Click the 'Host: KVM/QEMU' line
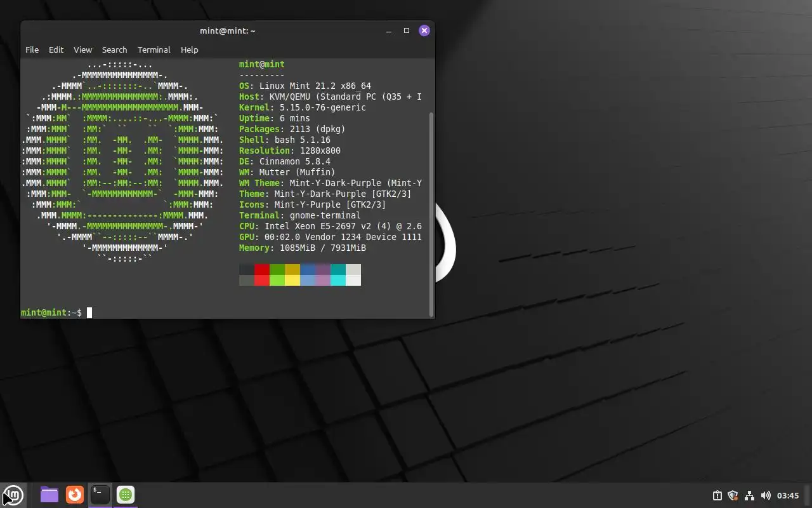 [x=331, y=97]
